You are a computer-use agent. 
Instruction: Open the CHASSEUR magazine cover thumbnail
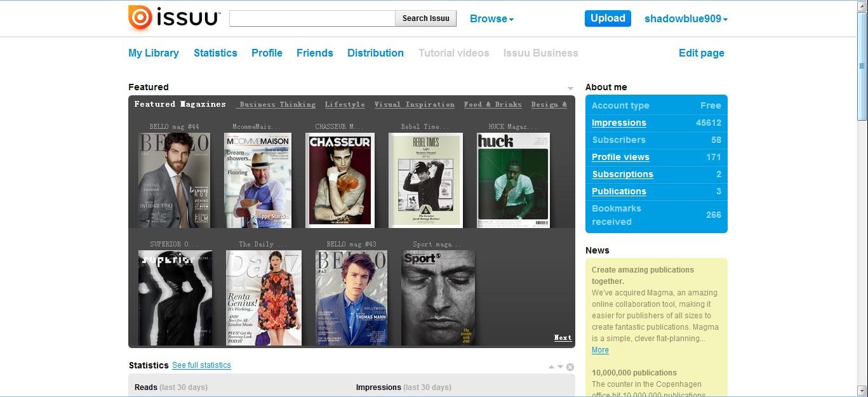(x=340, y=180)
